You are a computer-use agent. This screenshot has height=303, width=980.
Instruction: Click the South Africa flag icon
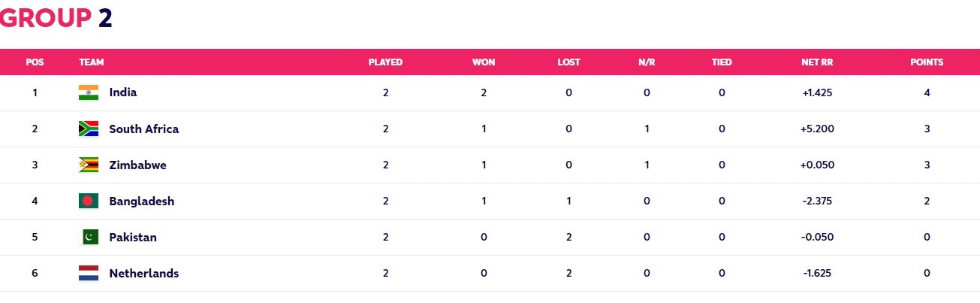[89, 129]
